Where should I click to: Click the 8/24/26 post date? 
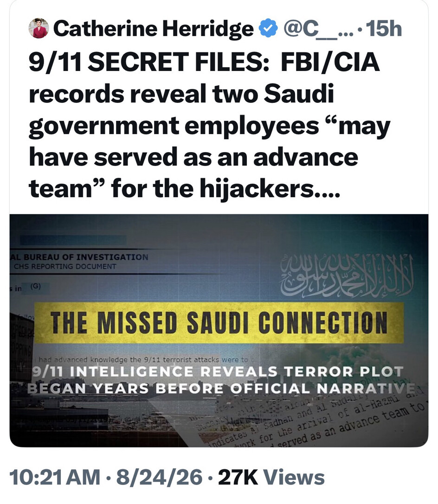pos(159,477)
